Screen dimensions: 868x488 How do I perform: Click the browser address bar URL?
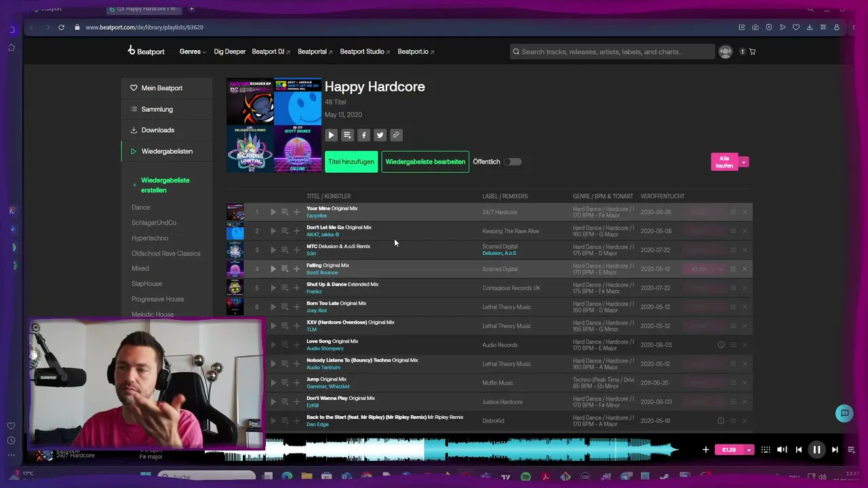tap(144, 27)
